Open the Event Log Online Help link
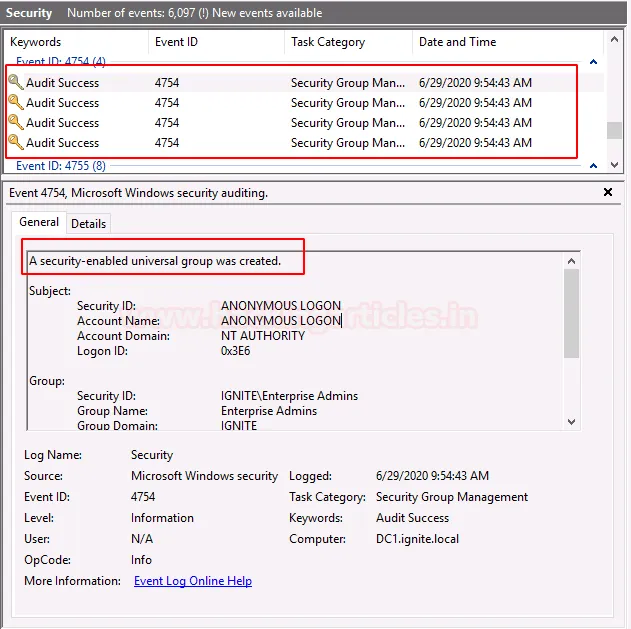 point(192,581)
